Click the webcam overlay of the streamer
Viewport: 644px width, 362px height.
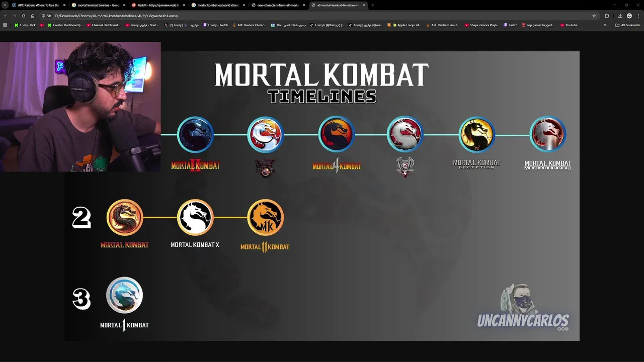coord(80,107)
